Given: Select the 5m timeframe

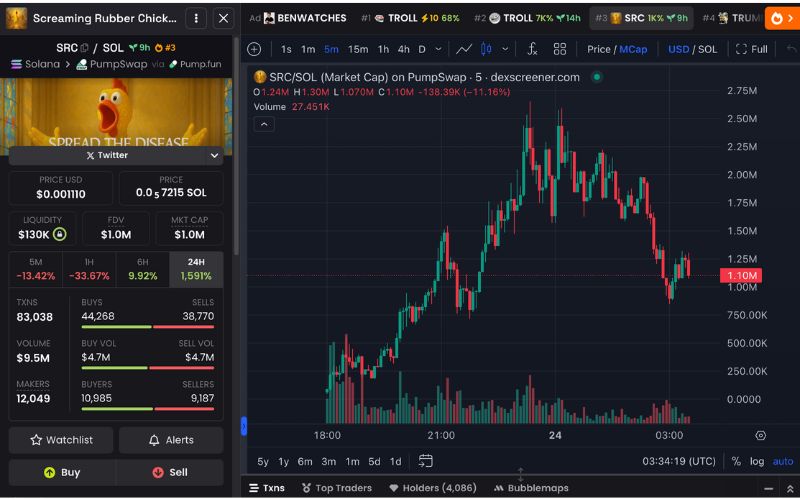Looking at the screenshot, I should [331, 49].
